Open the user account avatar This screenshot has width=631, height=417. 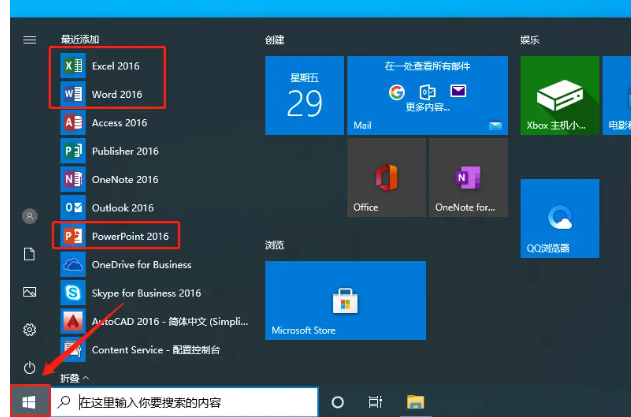tap(29, 216)
